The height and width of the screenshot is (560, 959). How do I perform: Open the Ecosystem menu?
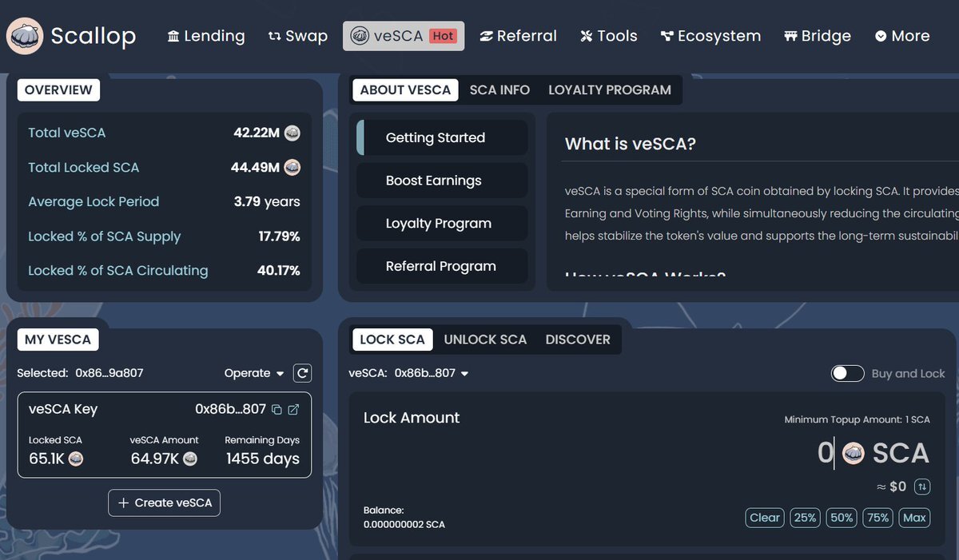pos(710,36)
